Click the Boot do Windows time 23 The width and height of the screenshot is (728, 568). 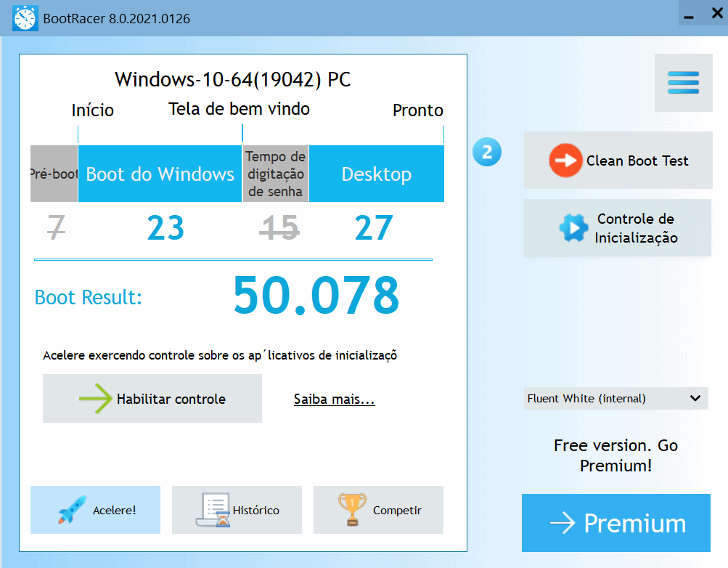tap(165, 227)
